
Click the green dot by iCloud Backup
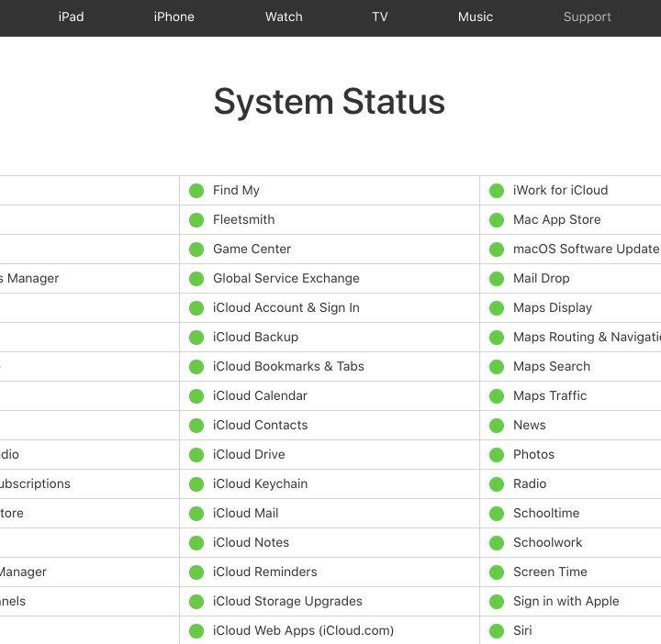196,338
